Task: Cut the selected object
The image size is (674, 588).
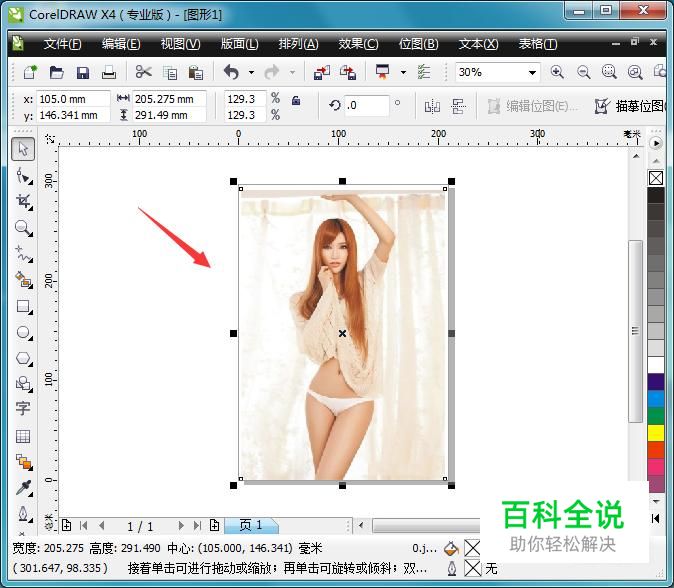Action: coord(143,72)
